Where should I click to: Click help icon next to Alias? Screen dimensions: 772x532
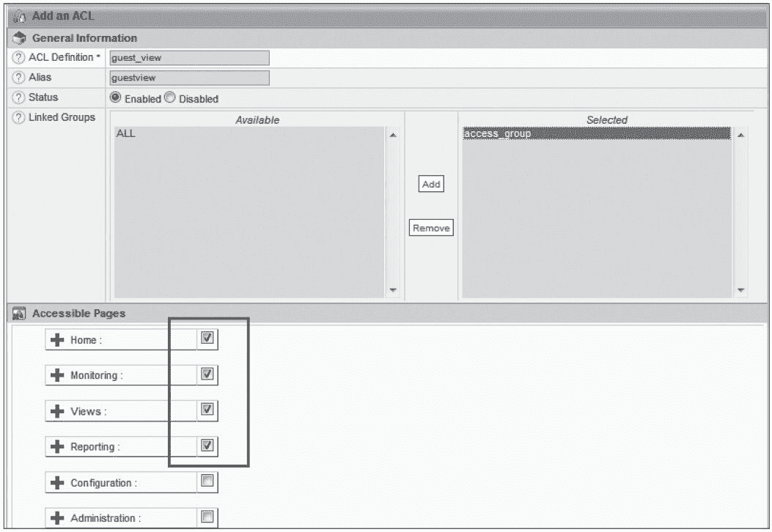tap(18, 78)
